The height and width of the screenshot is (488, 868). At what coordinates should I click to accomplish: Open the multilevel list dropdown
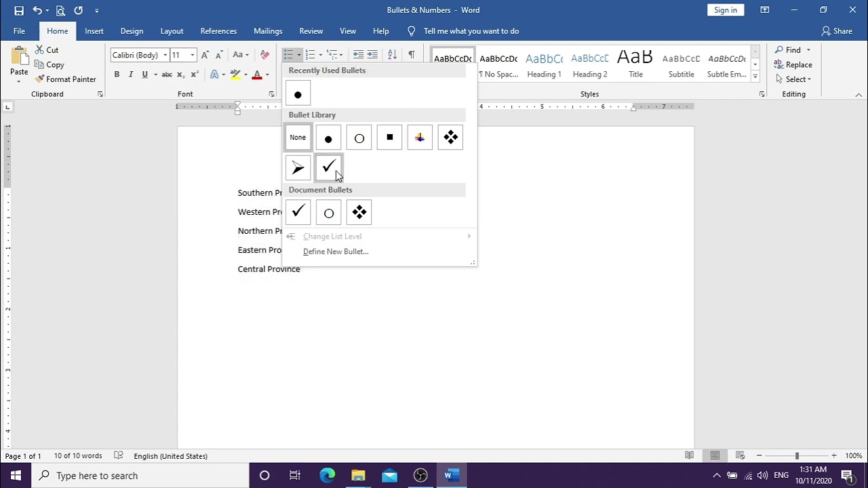(340, 55)
